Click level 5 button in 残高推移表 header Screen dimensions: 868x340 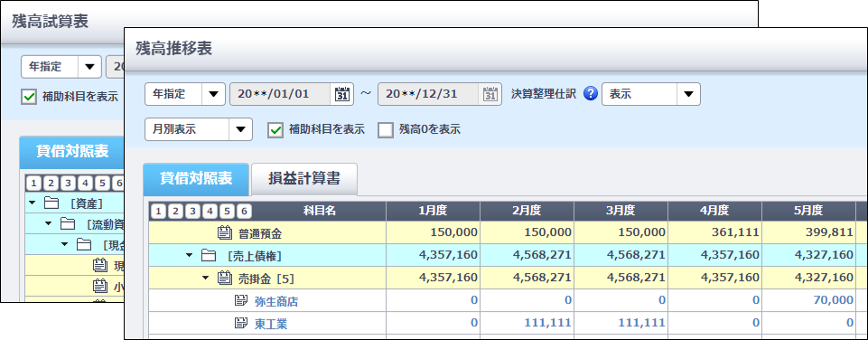[227, 211]
